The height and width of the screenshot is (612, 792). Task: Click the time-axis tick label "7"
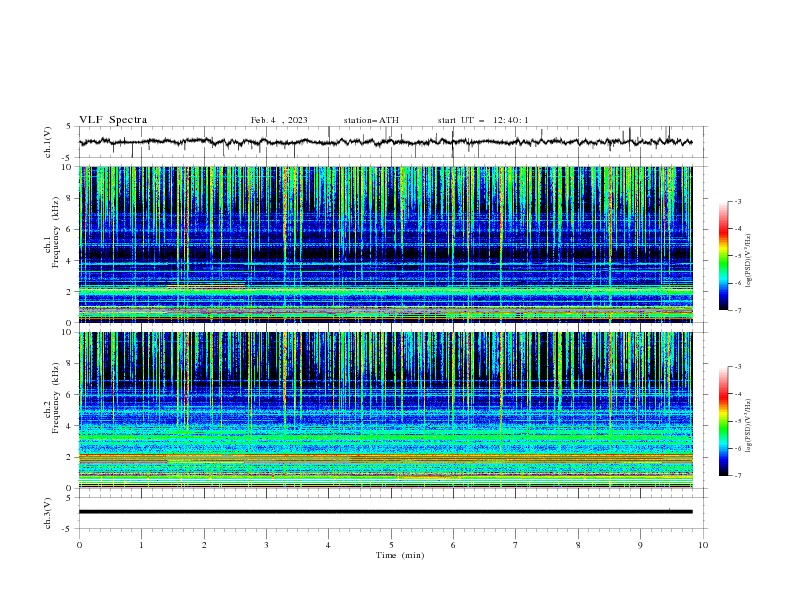click(516, 545)
